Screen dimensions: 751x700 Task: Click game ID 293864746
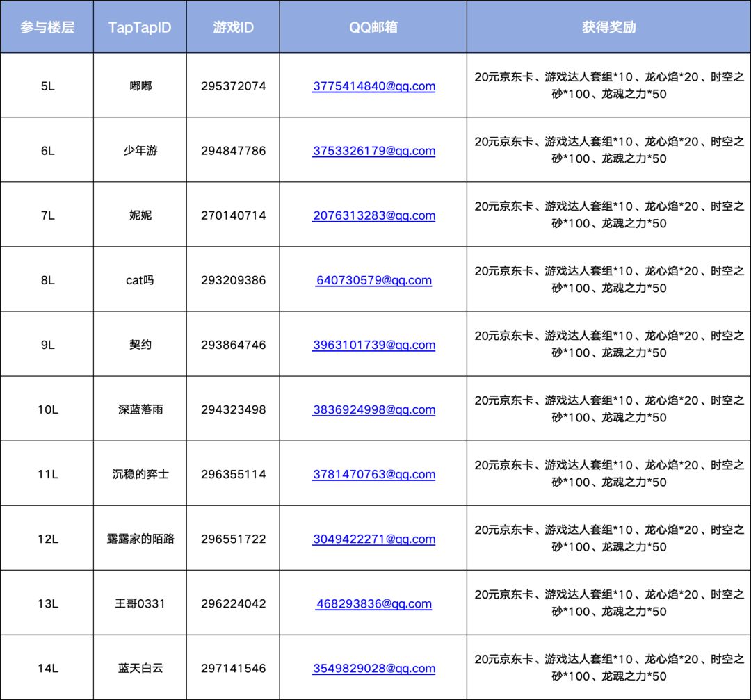tap(233, 344)
